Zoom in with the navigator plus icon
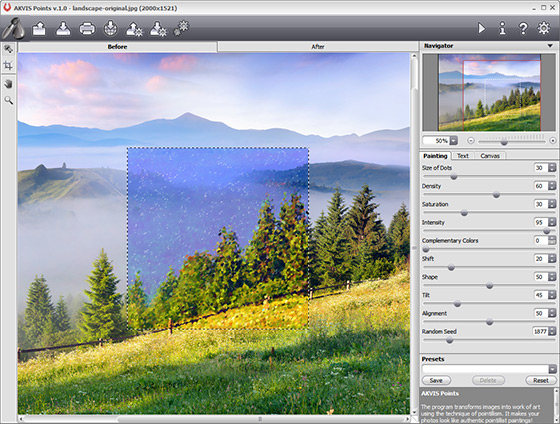The width and height of the screenshot is (560, 424). (553, 141)
